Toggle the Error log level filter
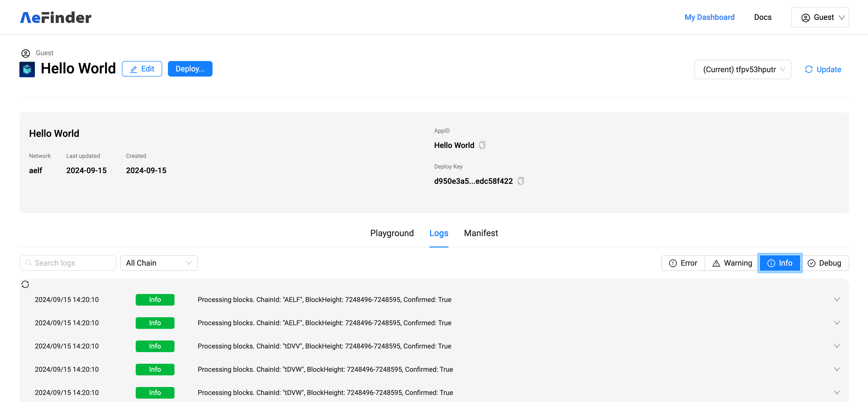Viewport: 868px width, 402px height. point(683,263)
